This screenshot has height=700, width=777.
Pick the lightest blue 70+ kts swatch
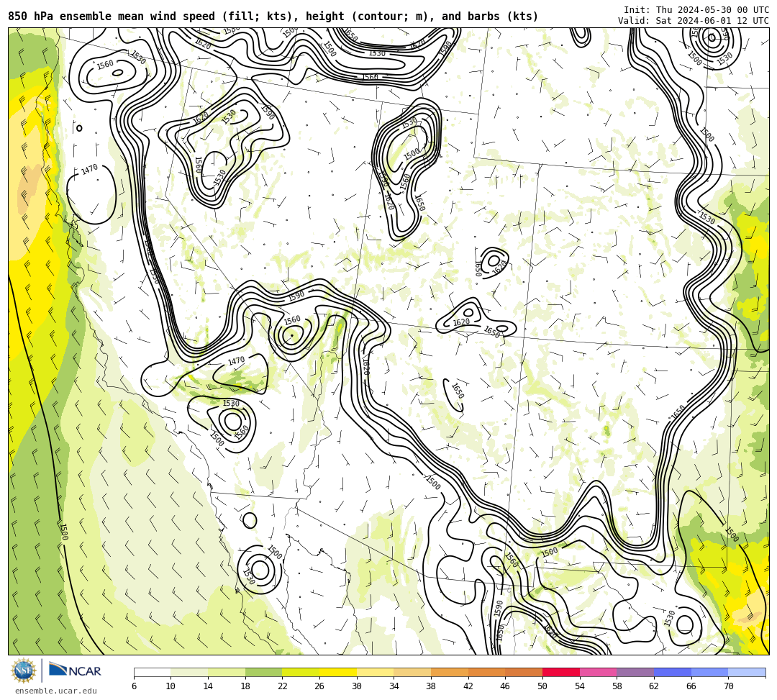[747, 672]
